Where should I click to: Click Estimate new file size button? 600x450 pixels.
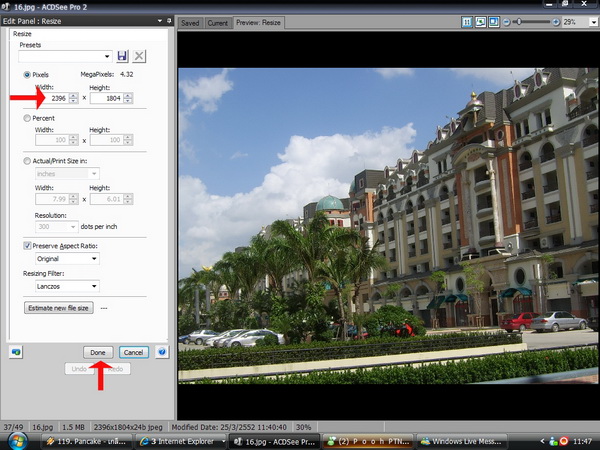[58, 308]
